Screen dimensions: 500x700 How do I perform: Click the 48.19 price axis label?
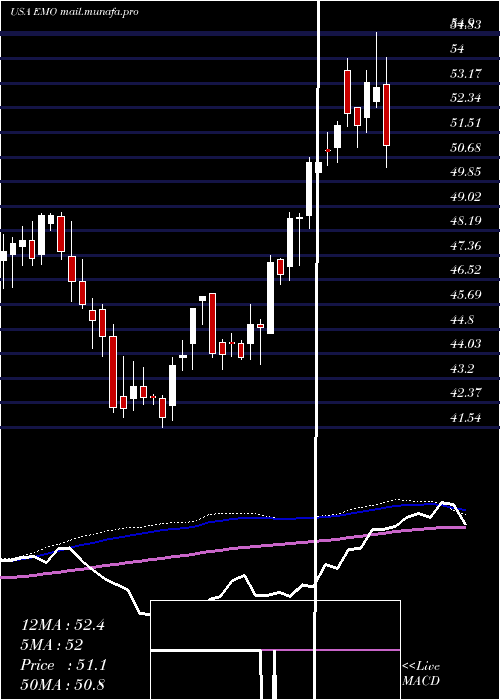[x=466, y=221]
